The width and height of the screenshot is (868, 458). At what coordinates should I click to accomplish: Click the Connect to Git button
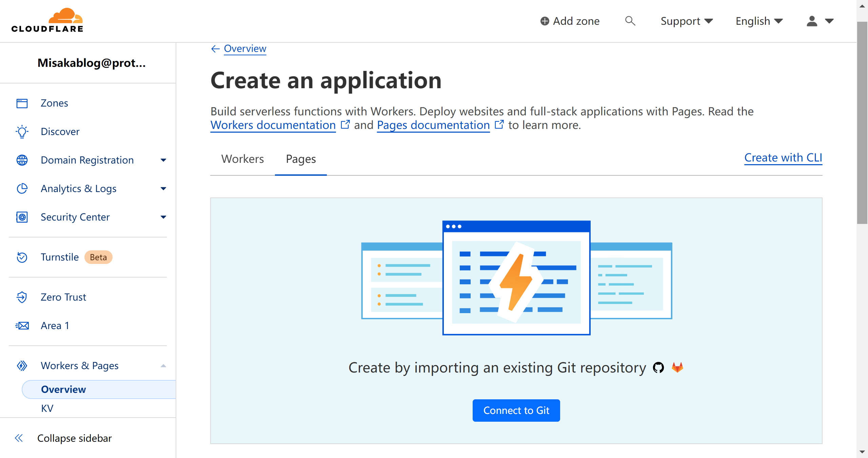pyautogui.click(x=516, y=410)
